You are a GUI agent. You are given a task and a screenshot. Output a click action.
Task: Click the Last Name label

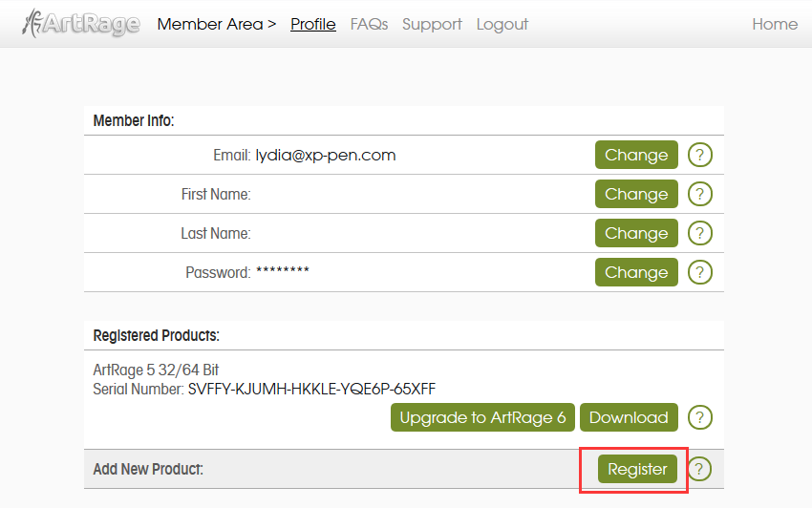(x=216, y=234)
